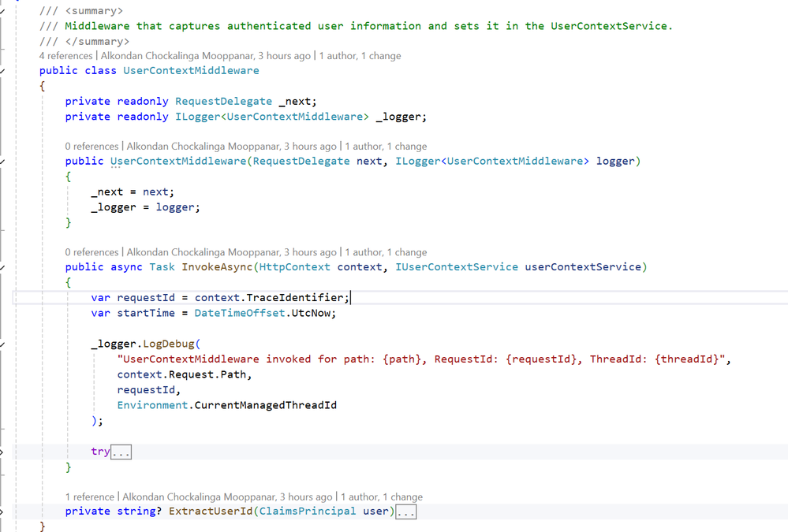Screen dimensions: 788x532
Task: Click the "context.Request.Path," argument
Action: [x=185, y=374]
